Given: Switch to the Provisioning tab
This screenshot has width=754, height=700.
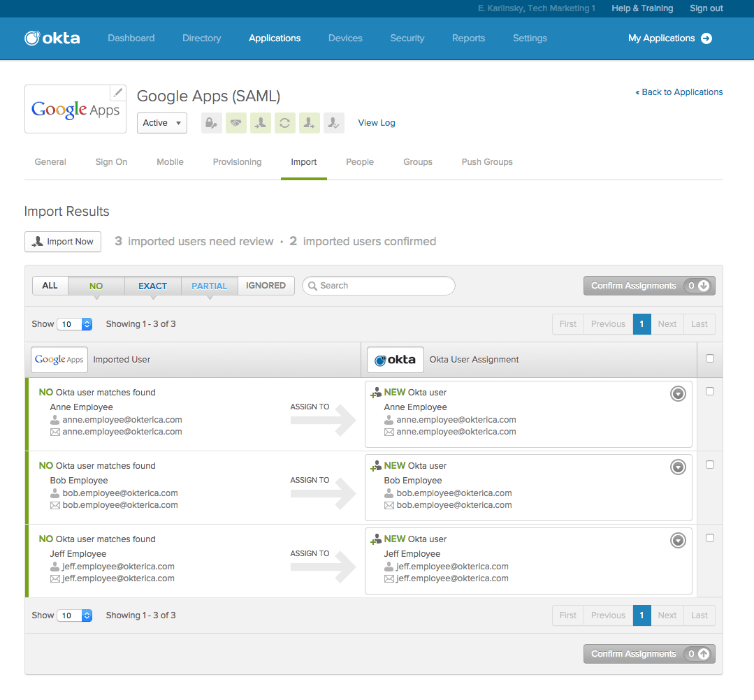Looking at the screenshot, I should [x=237, y=162].
